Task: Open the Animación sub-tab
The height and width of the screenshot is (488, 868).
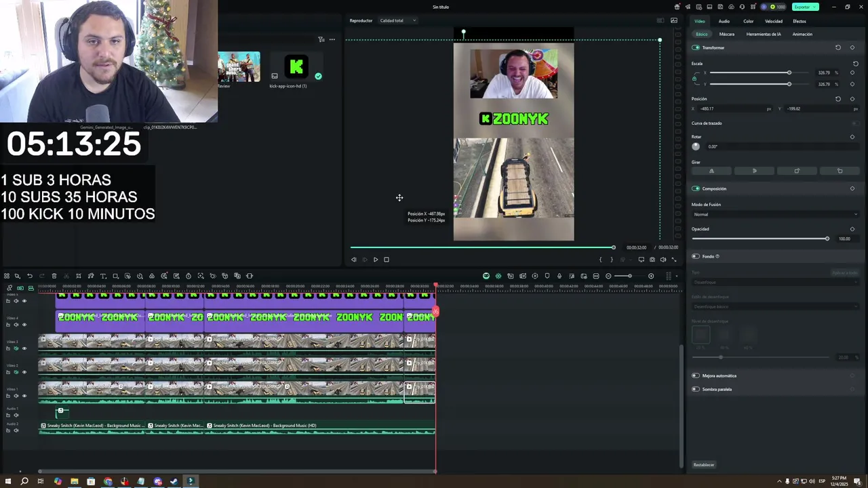Action: pyautogui.click(x=802, y=34)
